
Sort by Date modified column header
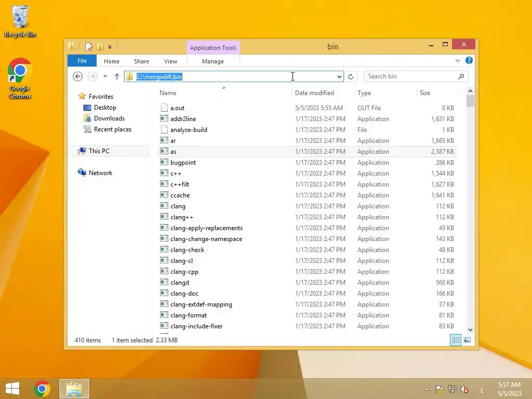322,93
